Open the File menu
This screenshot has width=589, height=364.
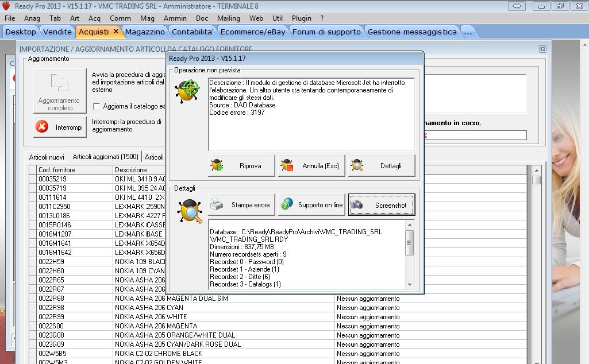10,18
